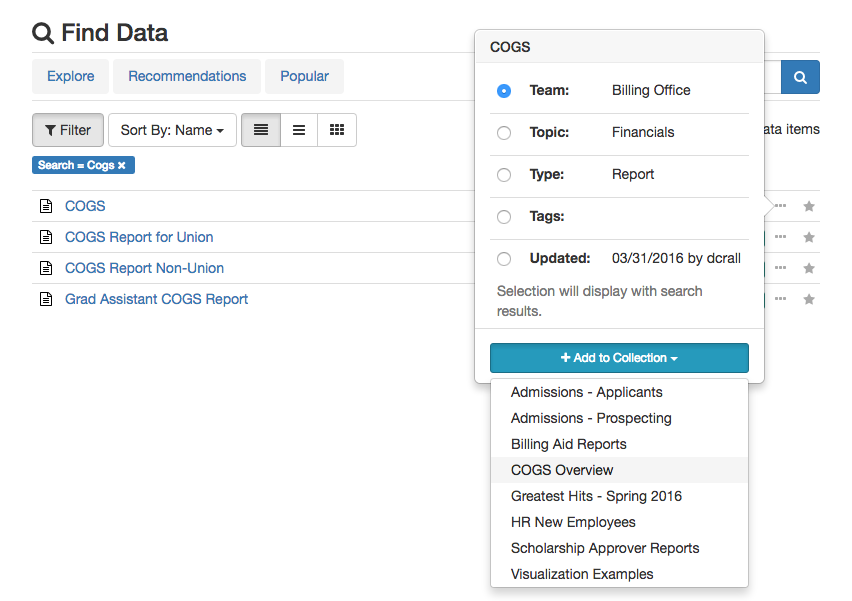Click the 03/31/2016 by dcrall text

tap(676, 258)
